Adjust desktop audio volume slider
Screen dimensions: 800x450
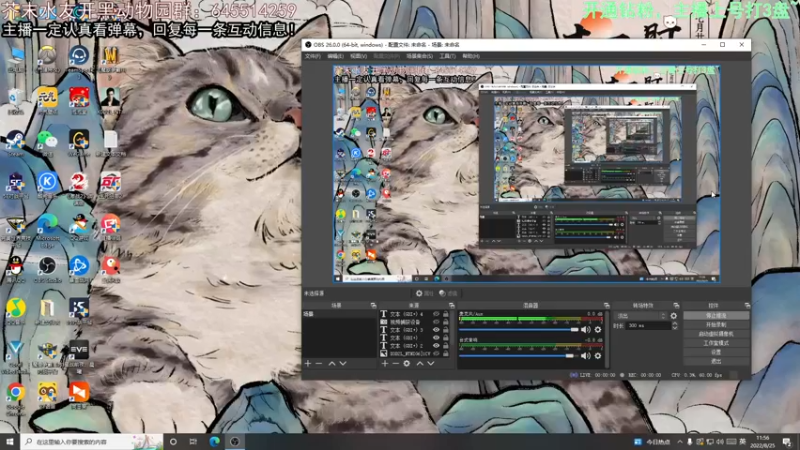[x=517, y=356]
